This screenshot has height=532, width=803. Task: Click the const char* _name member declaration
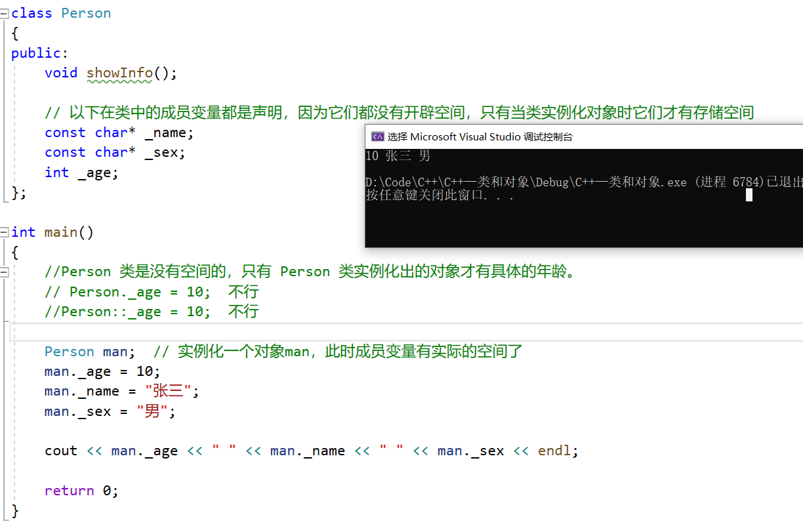[x=118, y=132]
